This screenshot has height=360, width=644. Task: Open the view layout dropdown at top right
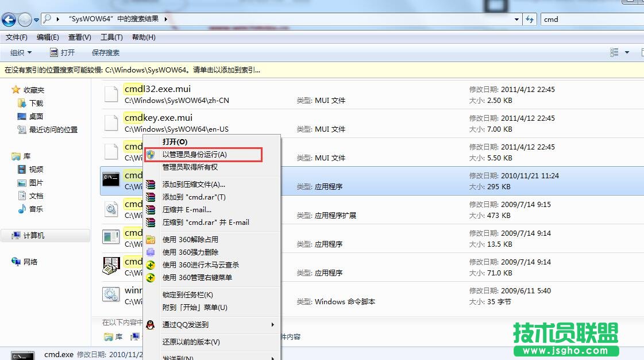point(619,52)
